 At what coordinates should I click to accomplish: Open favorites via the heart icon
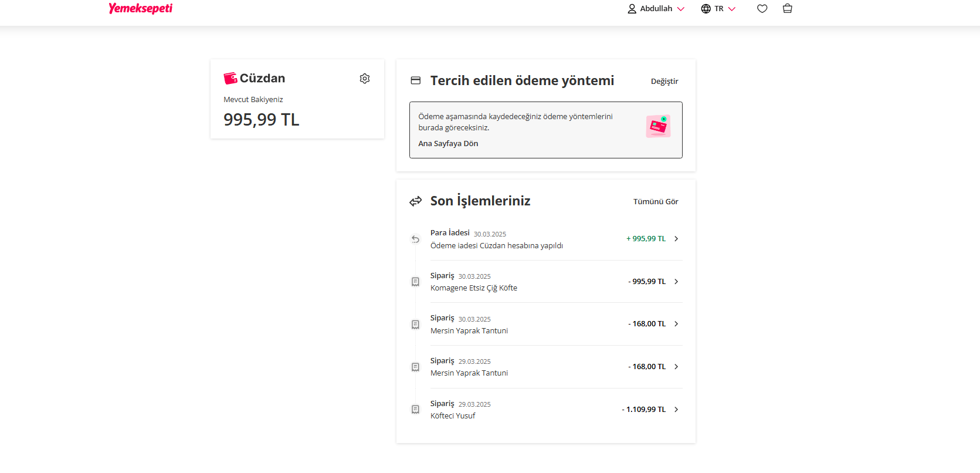(762, 9)
